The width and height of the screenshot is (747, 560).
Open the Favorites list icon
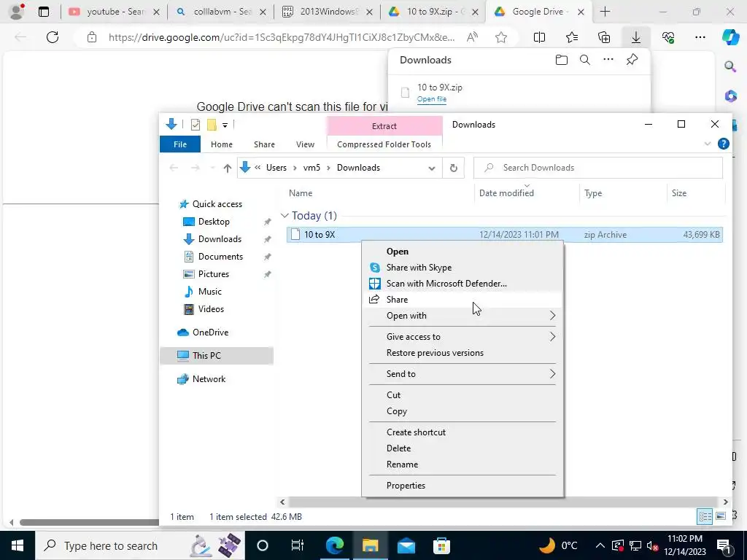[x=572, y=37]
